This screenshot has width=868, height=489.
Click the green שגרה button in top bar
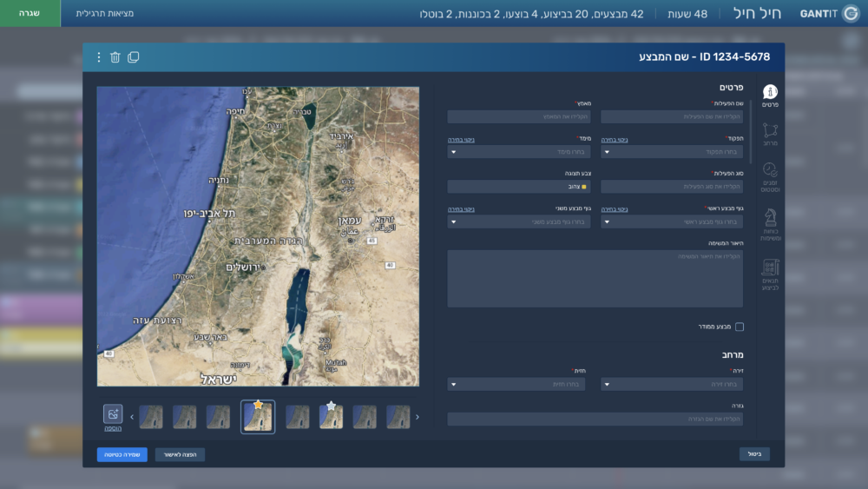point(30,13)
